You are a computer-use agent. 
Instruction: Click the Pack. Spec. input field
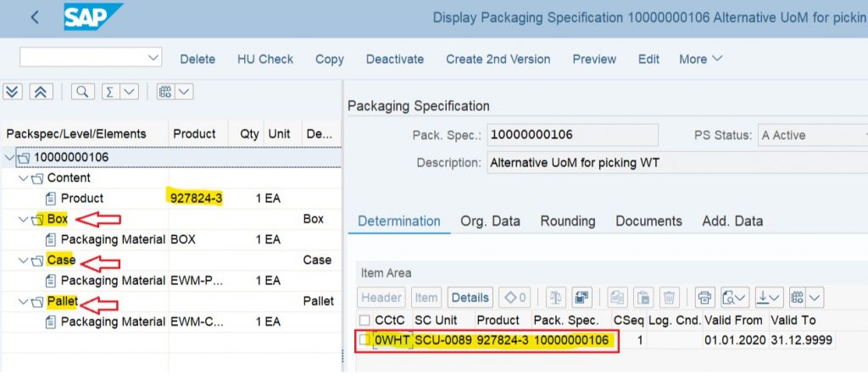(572, 135)
